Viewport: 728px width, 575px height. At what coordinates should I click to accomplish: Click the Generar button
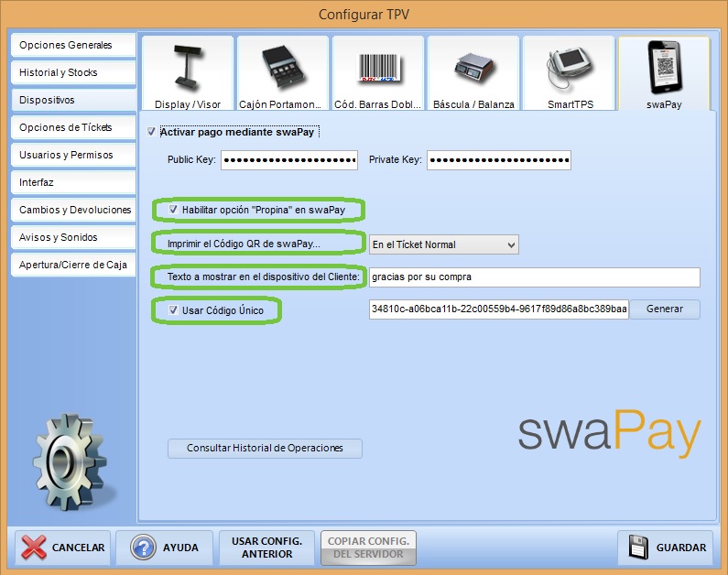[665, 309]
